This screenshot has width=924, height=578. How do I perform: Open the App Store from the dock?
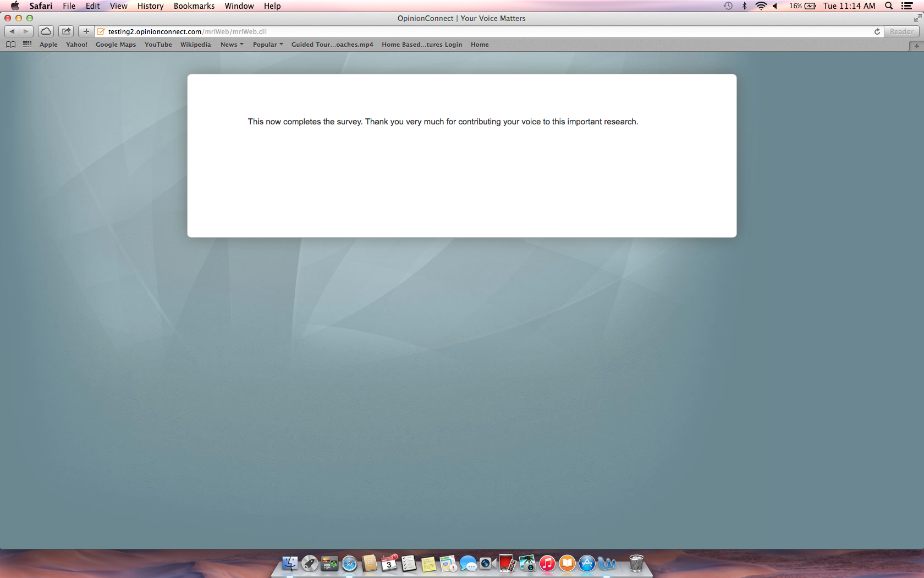point(587,564)
